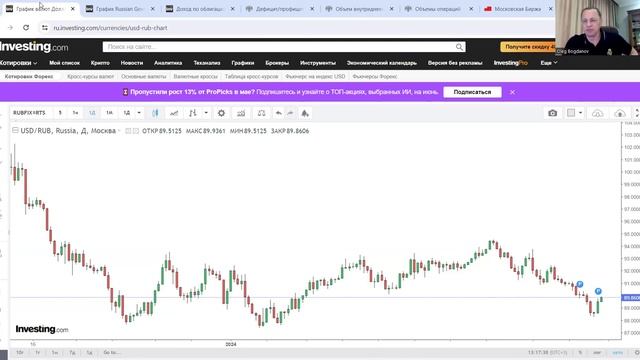Switch to Московская Биржа browser tab
This screenshot has width=640, height=360.
[x=518, y=9]
